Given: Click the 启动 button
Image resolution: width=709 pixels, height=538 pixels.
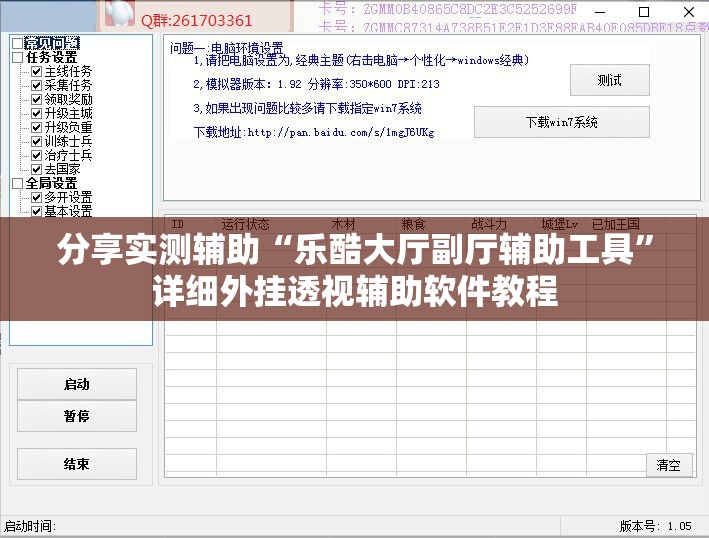Looking at the screenshot, I should (x=77, y=384).
